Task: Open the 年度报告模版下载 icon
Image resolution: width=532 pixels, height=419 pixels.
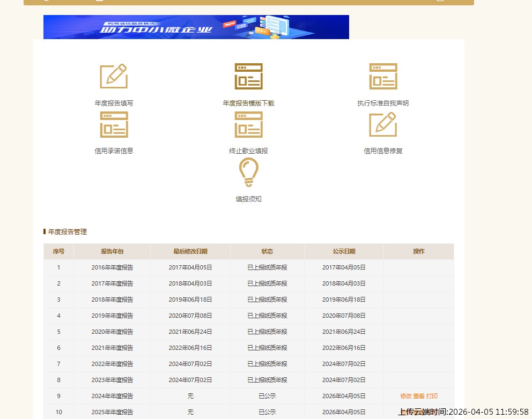Action: point(248,77)
